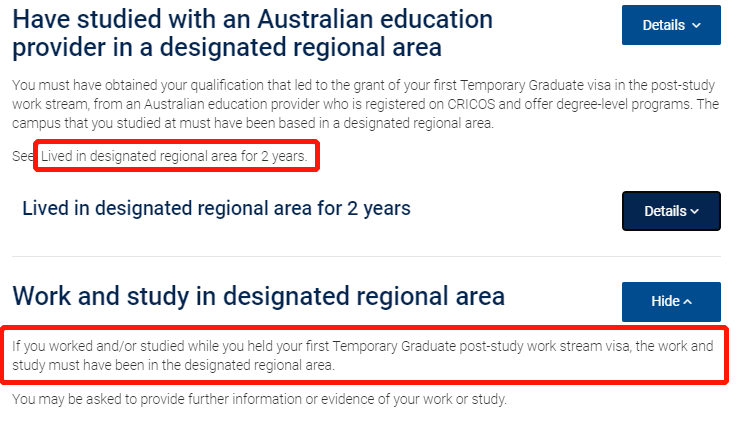
Task: Click the chevron in the first Details button
Action: 696,26
